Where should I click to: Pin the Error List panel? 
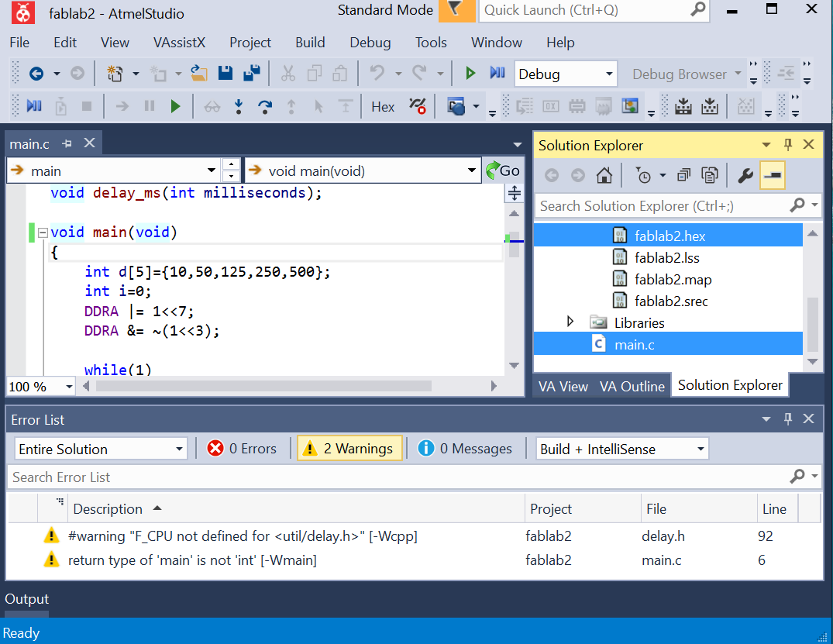click(x=788, y=419)
